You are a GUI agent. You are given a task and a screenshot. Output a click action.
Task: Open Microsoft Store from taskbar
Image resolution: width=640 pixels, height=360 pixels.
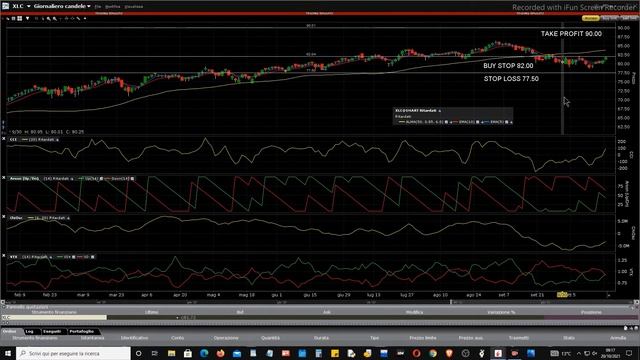[x=188, y=353]
